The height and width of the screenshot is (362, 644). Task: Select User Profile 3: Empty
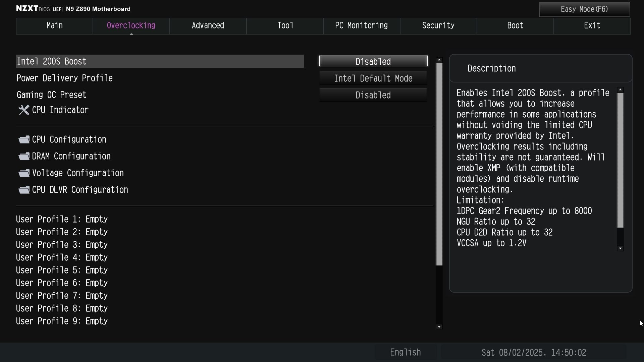click(62, 245)
